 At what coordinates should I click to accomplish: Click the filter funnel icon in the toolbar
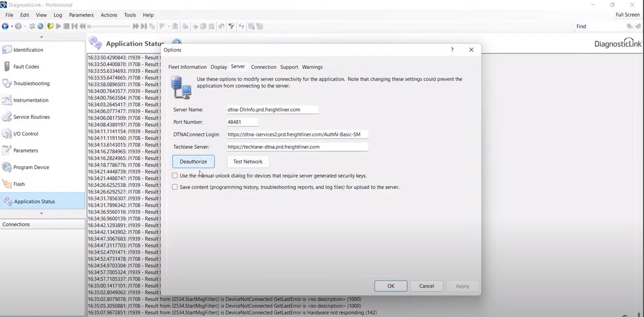[x=231, y=26]
